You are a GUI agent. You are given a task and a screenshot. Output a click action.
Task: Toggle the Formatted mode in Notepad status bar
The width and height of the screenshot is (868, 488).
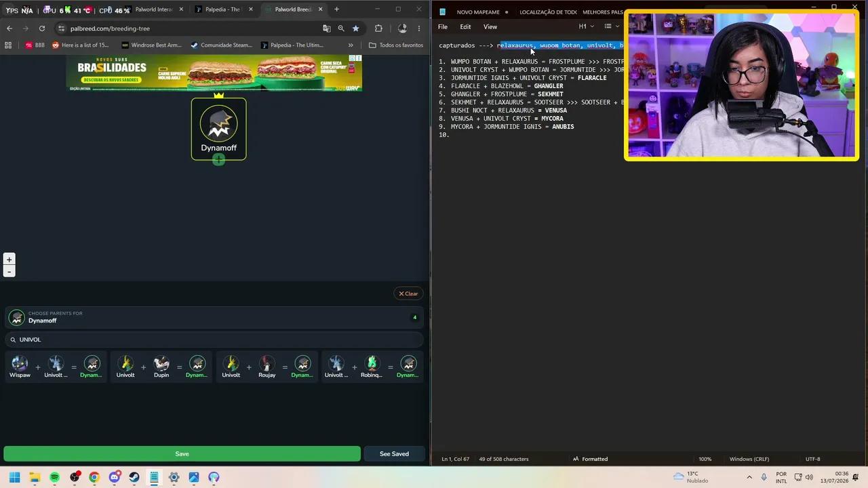[590, 459]
